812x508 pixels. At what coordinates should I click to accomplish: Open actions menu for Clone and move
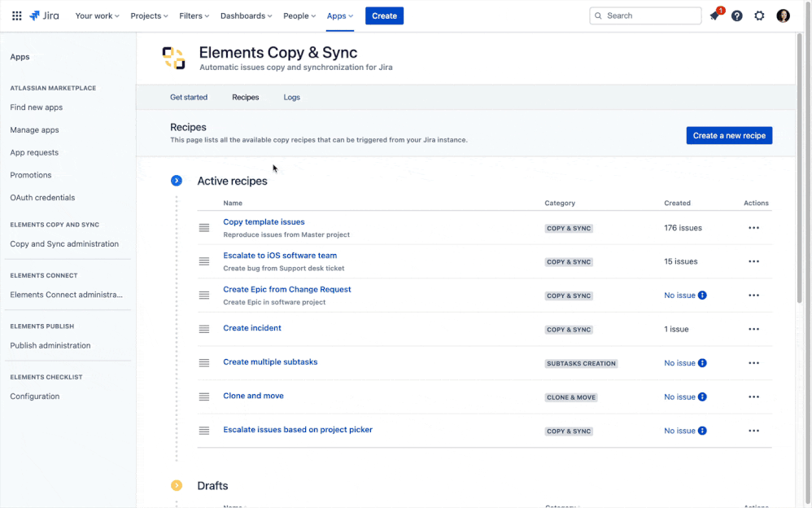click(x=753, y=396)
